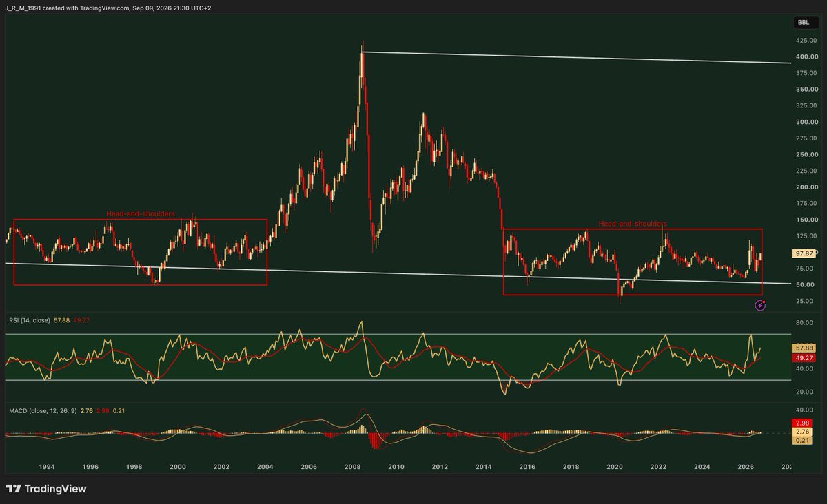Click the 57.88 tag on RSI axis
Viewport: 827px width, 504px height.
pyautogui.click(x=804, y=348)
